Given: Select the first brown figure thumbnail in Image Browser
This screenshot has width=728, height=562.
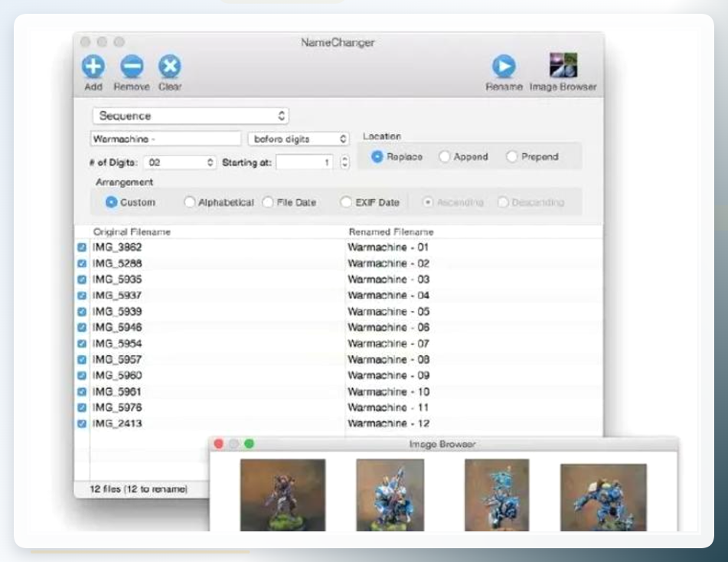Looking at the screenshot, I should pyautogui.click(x=282, y=495).
